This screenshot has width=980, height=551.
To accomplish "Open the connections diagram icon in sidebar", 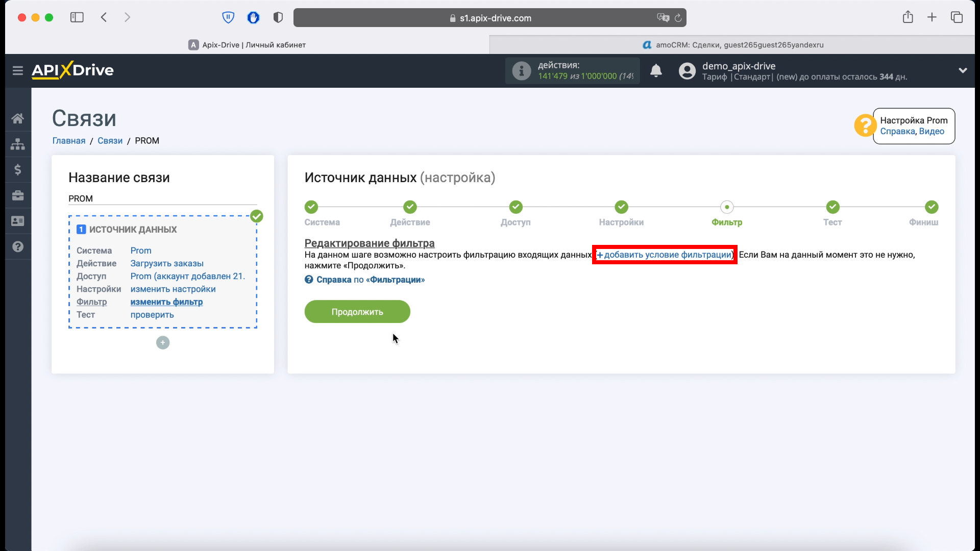I will point(18,144).
